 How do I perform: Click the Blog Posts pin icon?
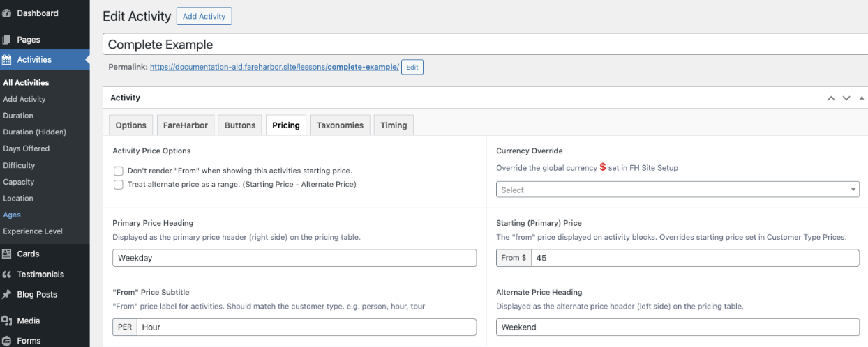pos(6,295)
